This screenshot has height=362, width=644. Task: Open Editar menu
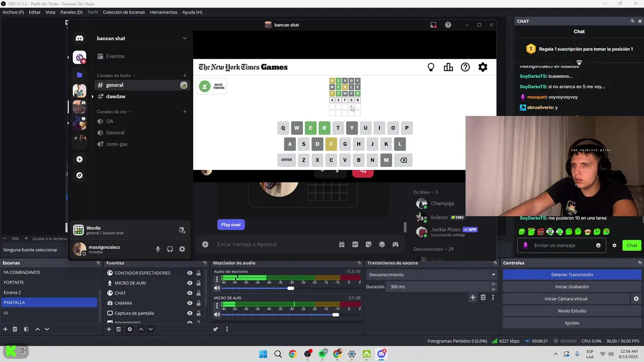point(35,12)
